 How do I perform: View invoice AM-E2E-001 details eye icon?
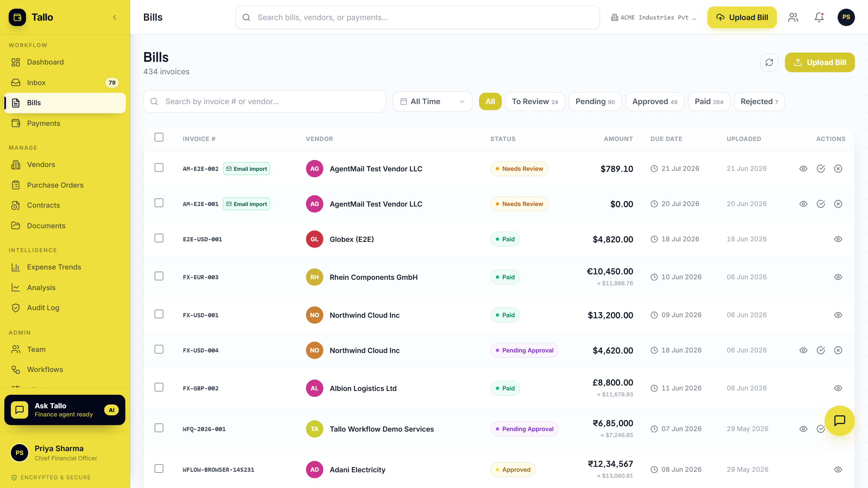803,204
